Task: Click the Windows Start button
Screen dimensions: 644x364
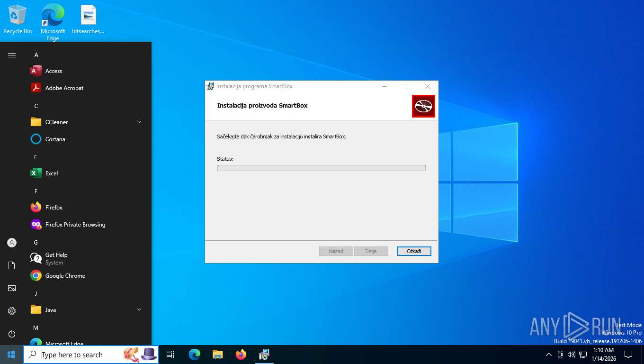Action: (x=11, y=355)
